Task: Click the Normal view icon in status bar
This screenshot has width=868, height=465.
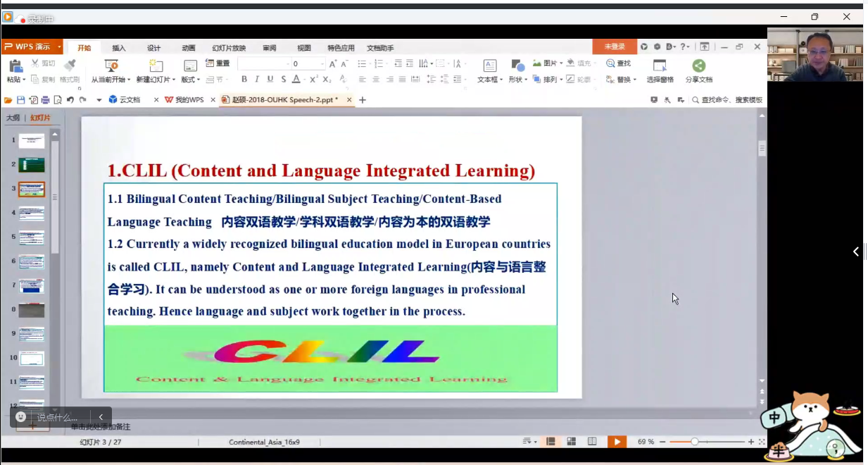Action: point(551,442)
